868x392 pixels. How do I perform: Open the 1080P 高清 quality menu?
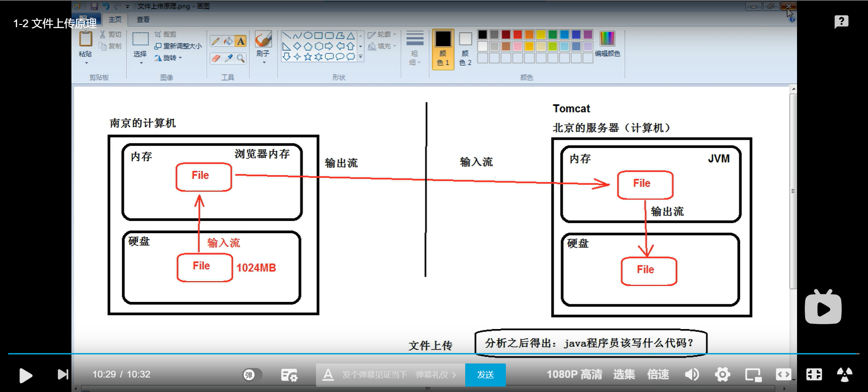[x=574, y=374]
